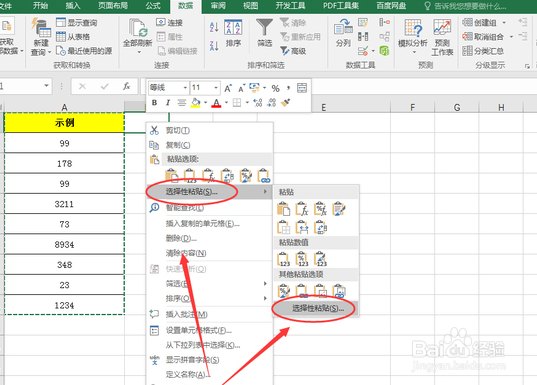Open the font color dropdown arrow

tap(226, 102)
